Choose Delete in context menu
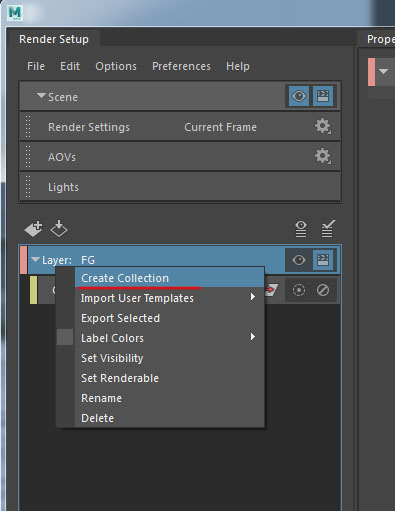This screenshot has width=395, height=511. tap(169, 418)
